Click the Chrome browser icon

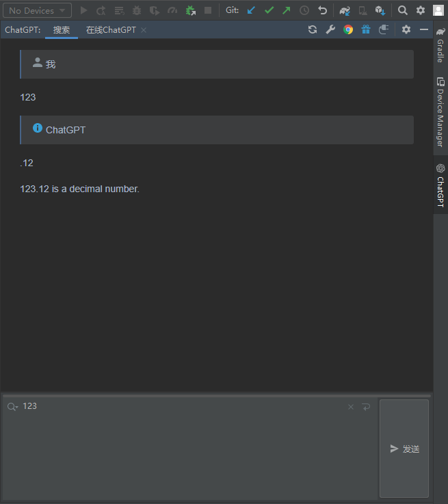[x=348, y=29]
